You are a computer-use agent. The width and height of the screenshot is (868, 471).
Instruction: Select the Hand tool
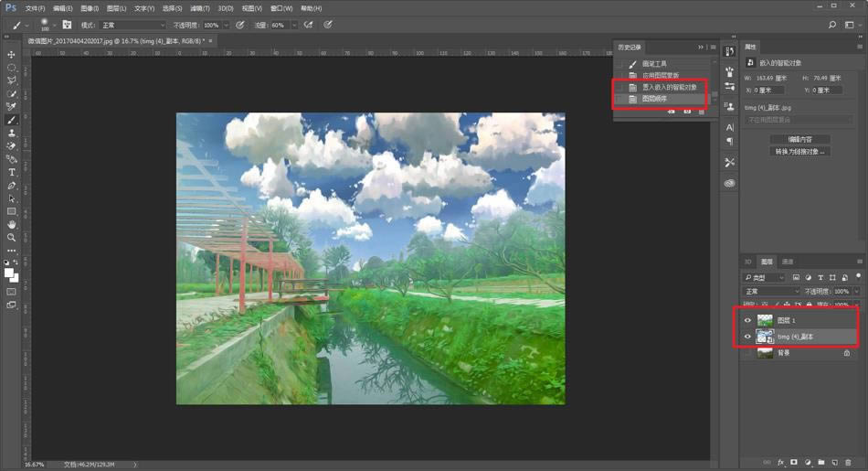12,224
